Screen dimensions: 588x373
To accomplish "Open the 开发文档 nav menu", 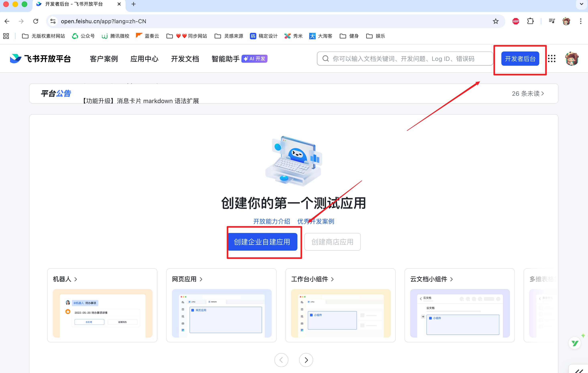I will pyautogui.click(x=185, y=59).
